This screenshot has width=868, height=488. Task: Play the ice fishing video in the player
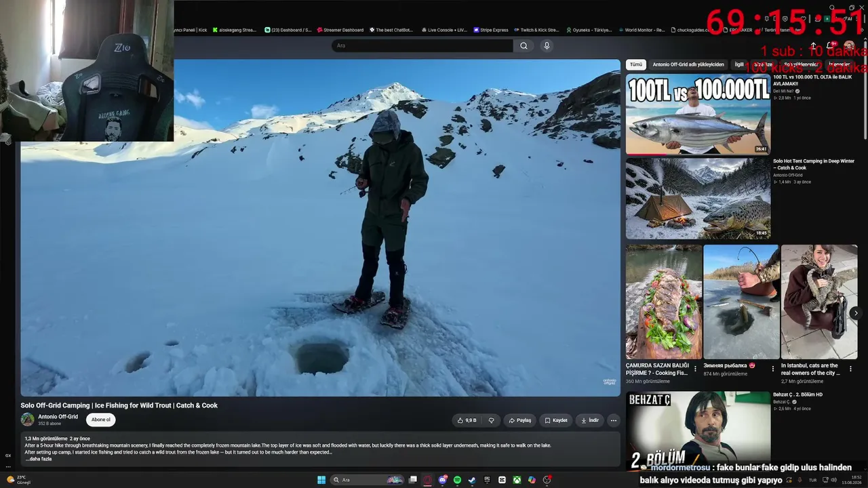pos(320,228)
